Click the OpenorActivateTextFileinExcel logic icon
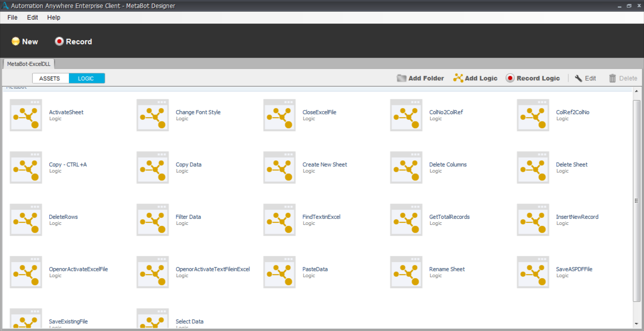This screenshot has height=331, width=644. click(153, 272)
